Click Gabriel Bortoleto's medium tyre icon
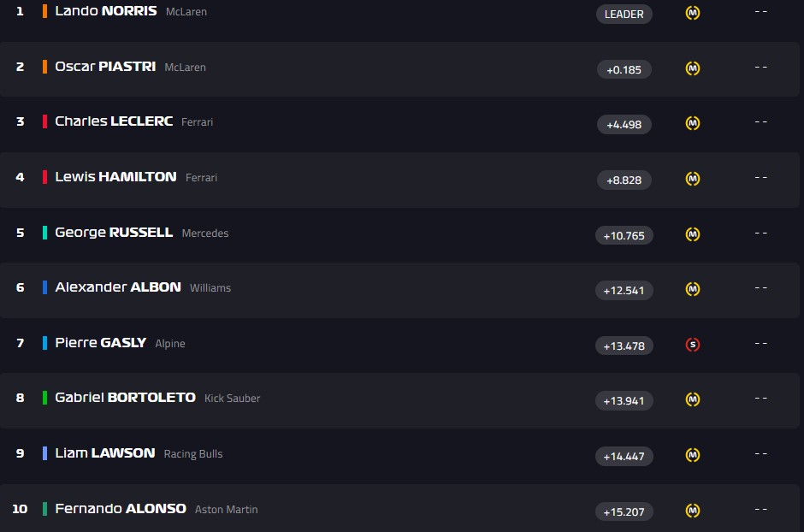This screenshot has width=804, height=532. 693,399
